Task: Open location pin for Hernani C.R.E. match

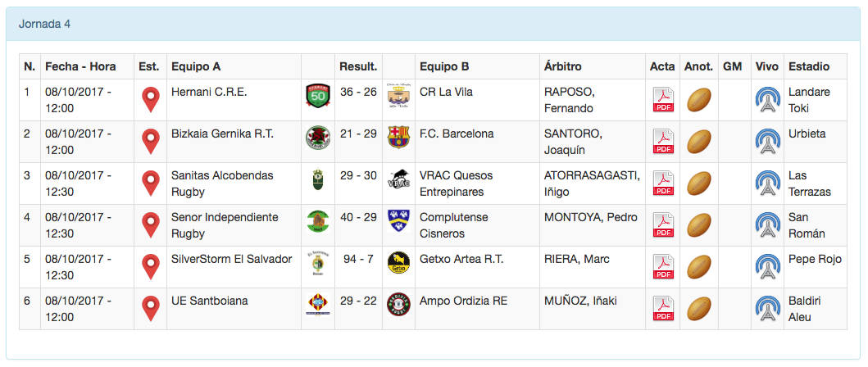Action: point(150,100)
